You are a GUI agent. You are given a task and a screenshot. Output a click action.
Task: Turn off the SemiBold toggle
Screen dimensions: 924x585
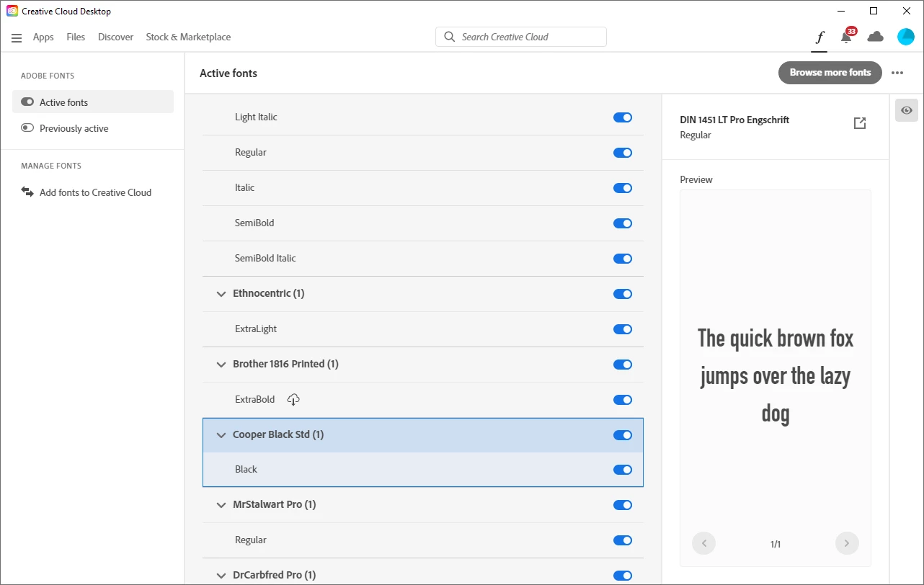tap(623, 223)
